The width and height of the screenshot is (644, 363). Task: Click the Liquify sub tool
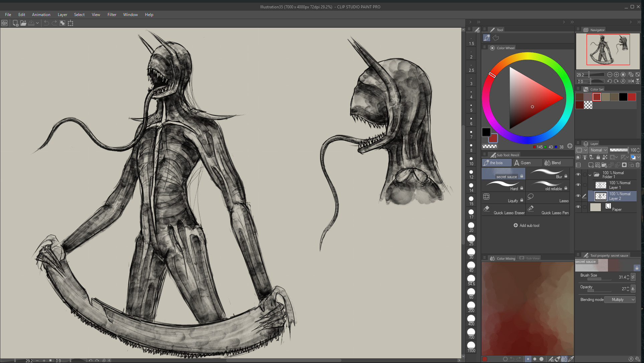coord(503,198)
